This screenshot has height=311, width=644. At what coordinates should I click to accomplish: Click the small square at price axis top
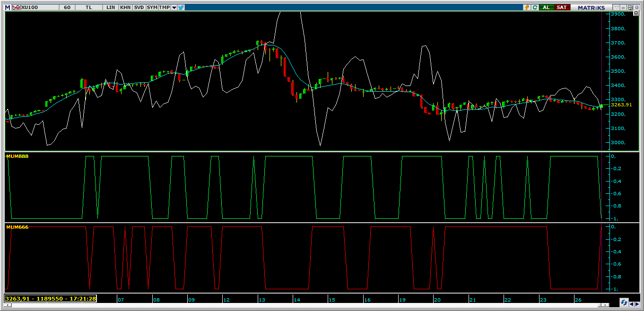tap(636, 13)
